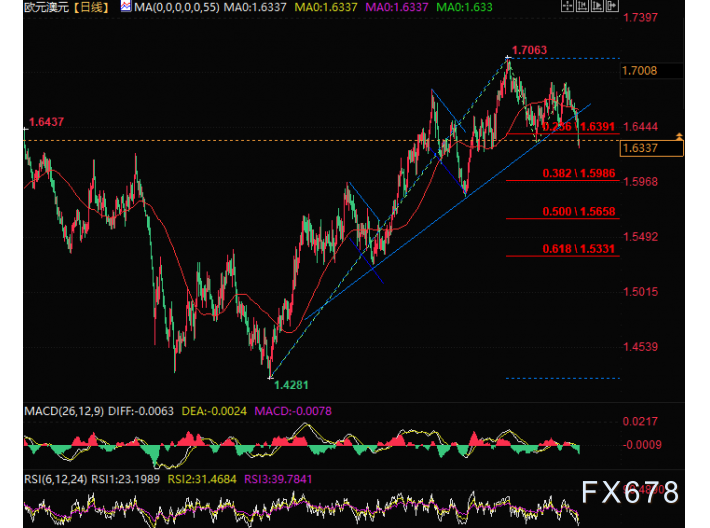Click the MACD(26,12,9) indicator title
This screenshot has width=710, height=528.
pyautogui.click(x=64, y=411)
